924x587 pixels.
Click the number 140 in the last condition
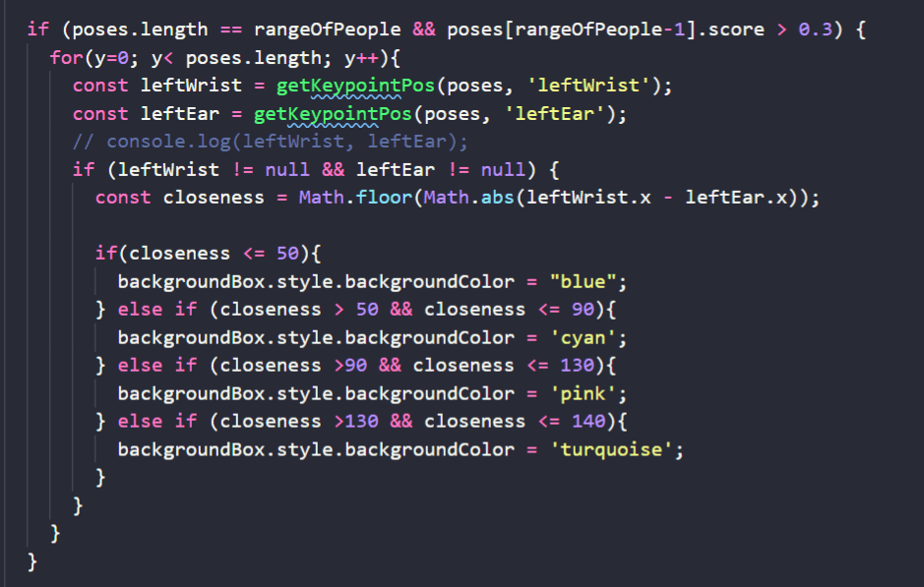coord(581,421)
